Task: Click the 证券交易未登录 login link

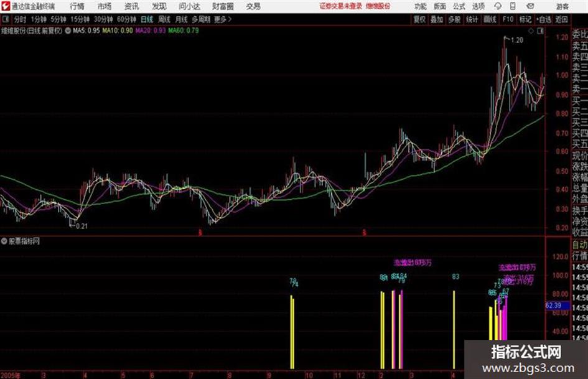Action: (x=340, y=6)
